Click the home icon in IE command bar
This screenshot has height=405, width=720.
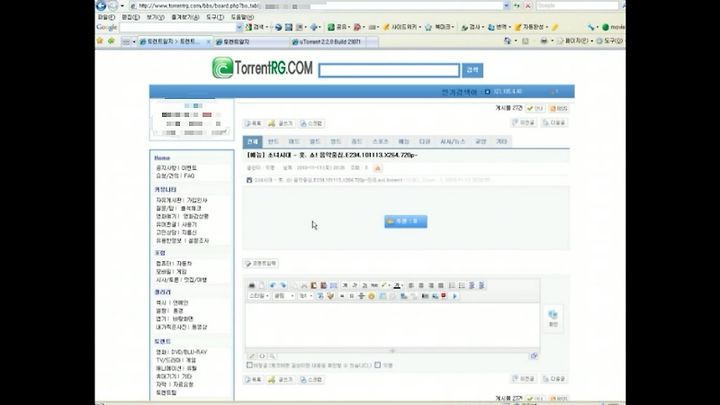507,41
